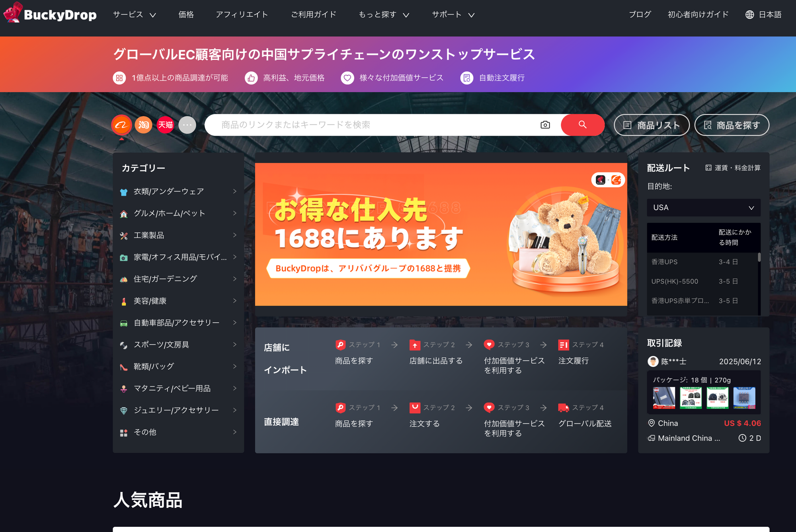The image size is (796, 532).
Task: Select the UPS(HK)-5500 shipping row
Action: point(702,281)
